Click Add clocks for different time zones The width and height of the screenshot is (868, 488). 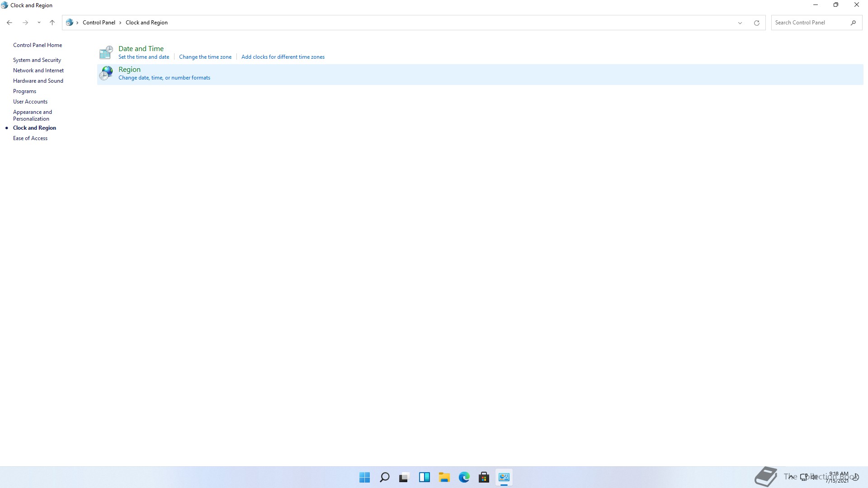point(283,57)
